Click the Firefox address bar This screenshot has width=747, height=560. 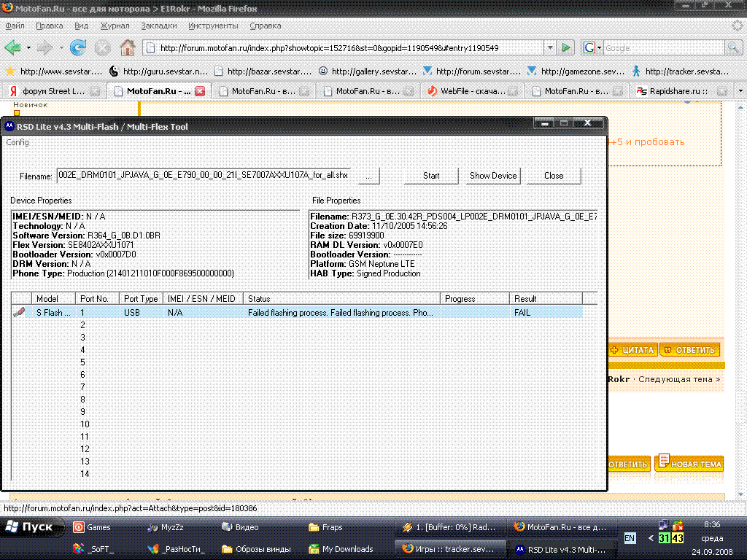(x=343, y=47)
